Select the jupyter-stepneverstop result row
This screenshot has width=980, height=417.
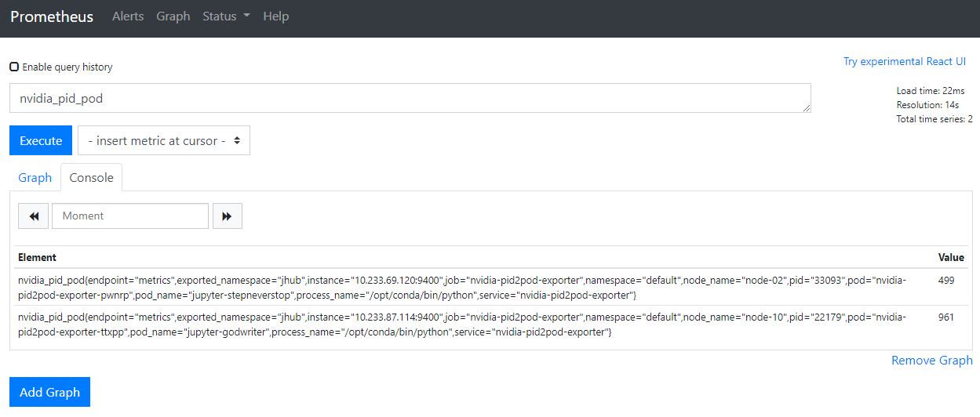pos(463,288)
